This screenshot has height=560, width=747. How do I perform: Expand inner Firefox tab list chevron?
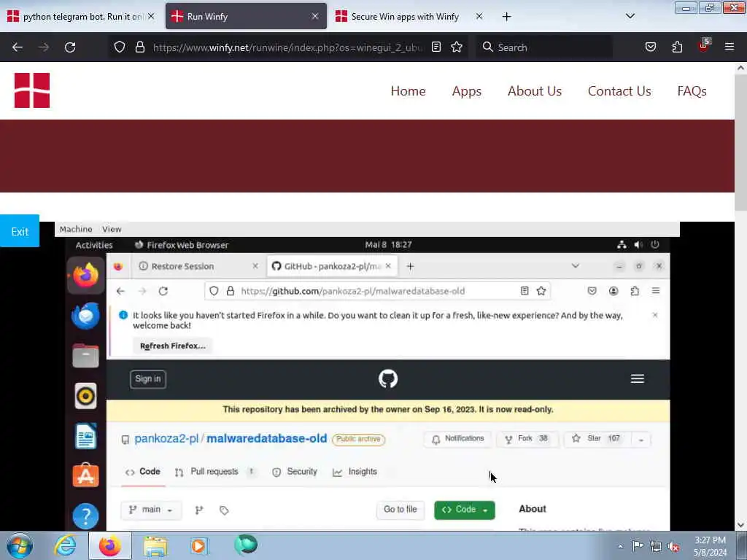(x=576, y=265)
